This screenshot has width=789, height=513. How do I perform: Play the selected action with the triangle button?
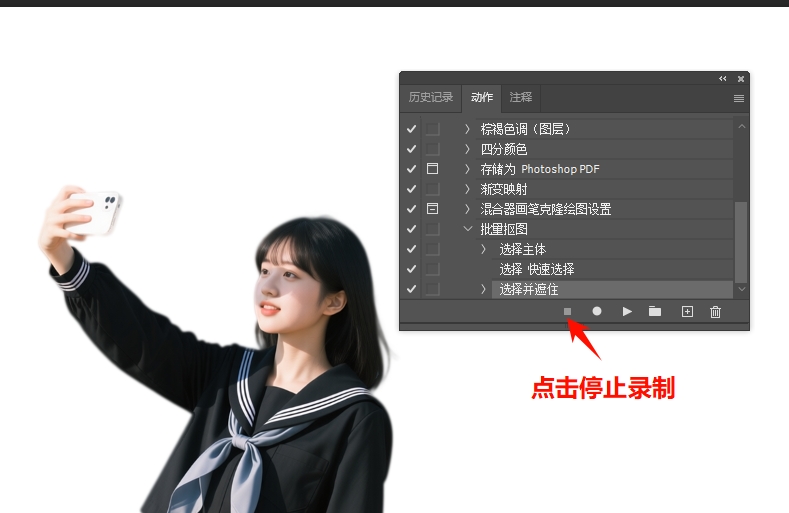click(627, 312)
